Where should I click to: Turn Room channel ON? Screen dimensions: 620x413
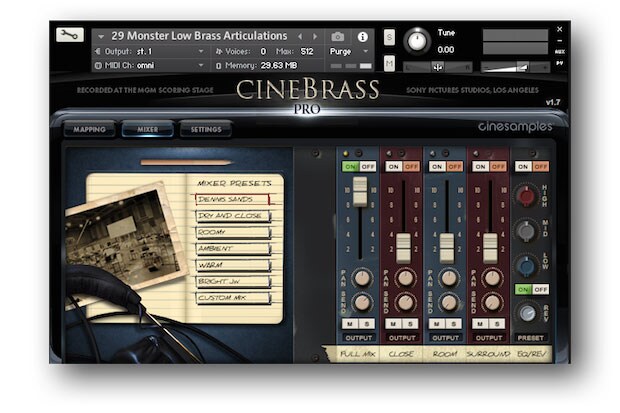click(x=437, y=167)
